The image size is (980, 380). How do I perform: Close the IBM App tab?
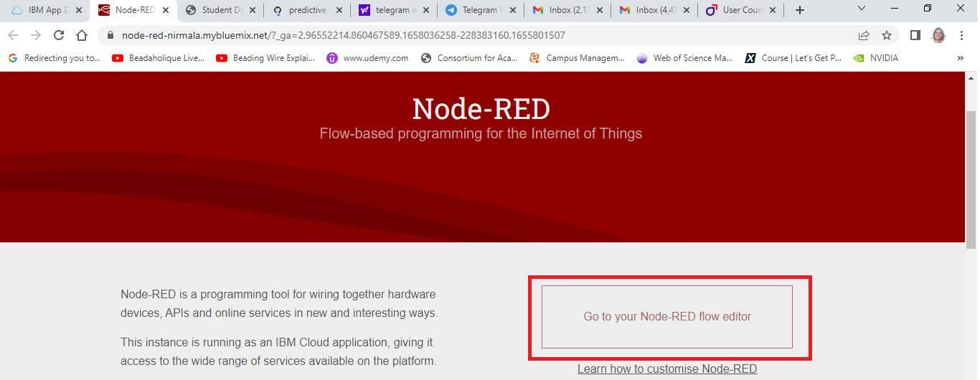coord(79,10)
